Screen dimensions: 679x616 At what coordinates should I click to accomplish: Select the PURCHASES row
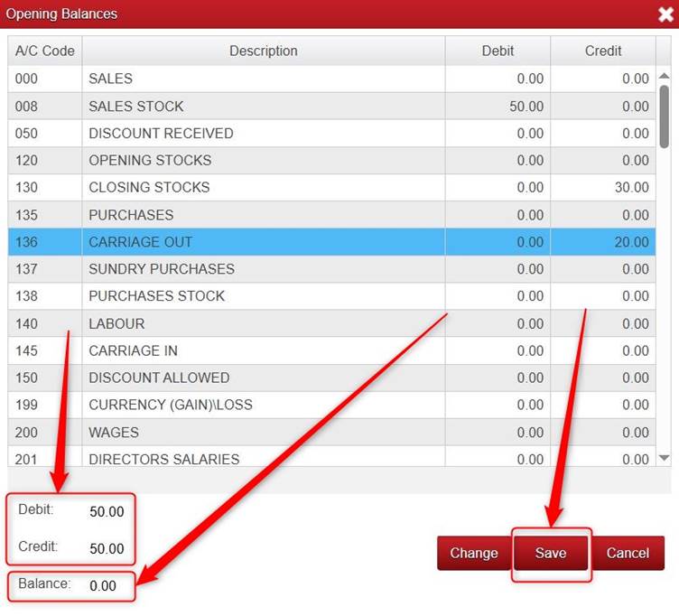[331, 215]
